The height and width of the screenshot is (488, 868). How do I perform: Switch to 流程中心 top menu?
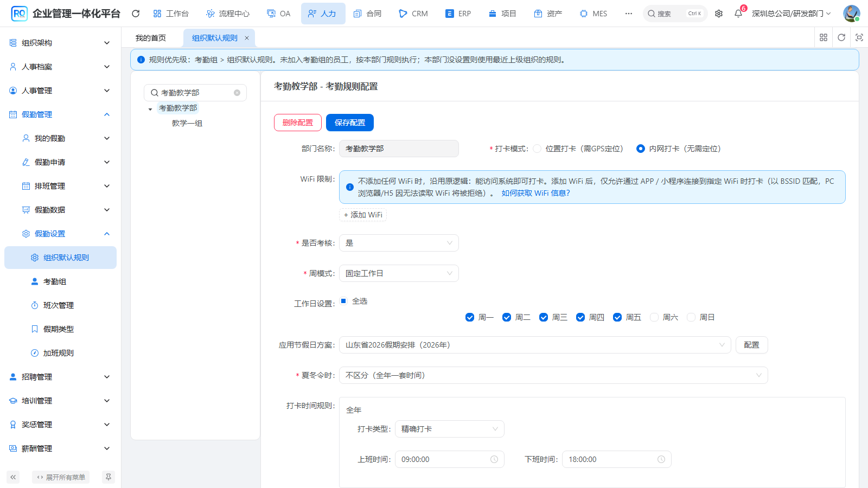pos(228,14)
